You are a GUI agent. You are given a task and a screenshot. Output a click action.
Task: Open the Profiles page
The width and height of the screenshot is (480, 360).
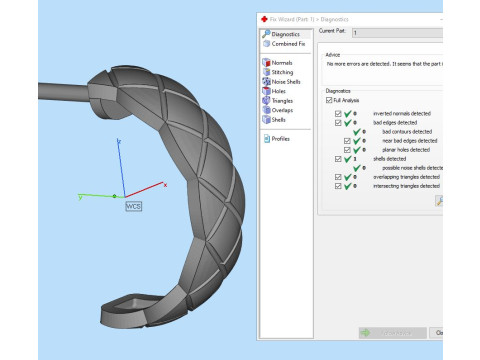pos(277,139)
